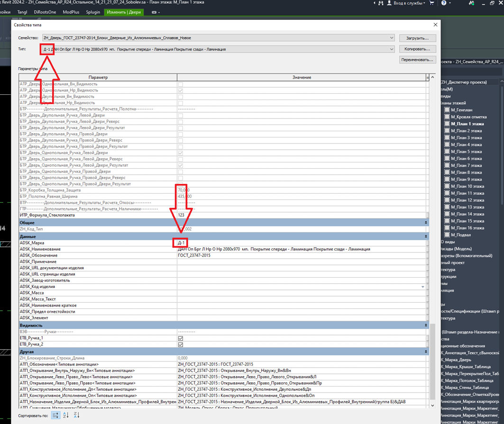Click АТР_Дверь_Однопольная_Вн_Видимость checkbox
This screenshot has height=424, width=504.
pyautogui.click(x=181, y=84)
